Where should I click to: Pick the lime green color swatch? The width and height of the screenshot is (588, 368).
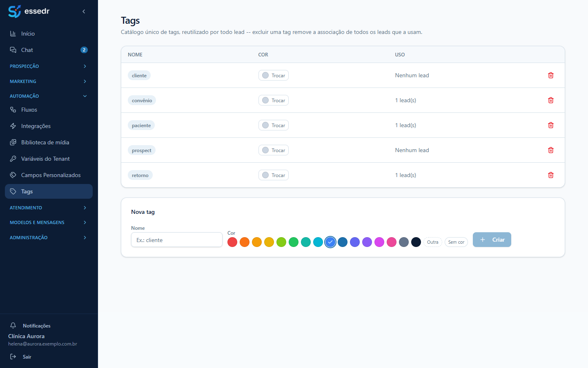pyautogui.click(x=281, y=242)
